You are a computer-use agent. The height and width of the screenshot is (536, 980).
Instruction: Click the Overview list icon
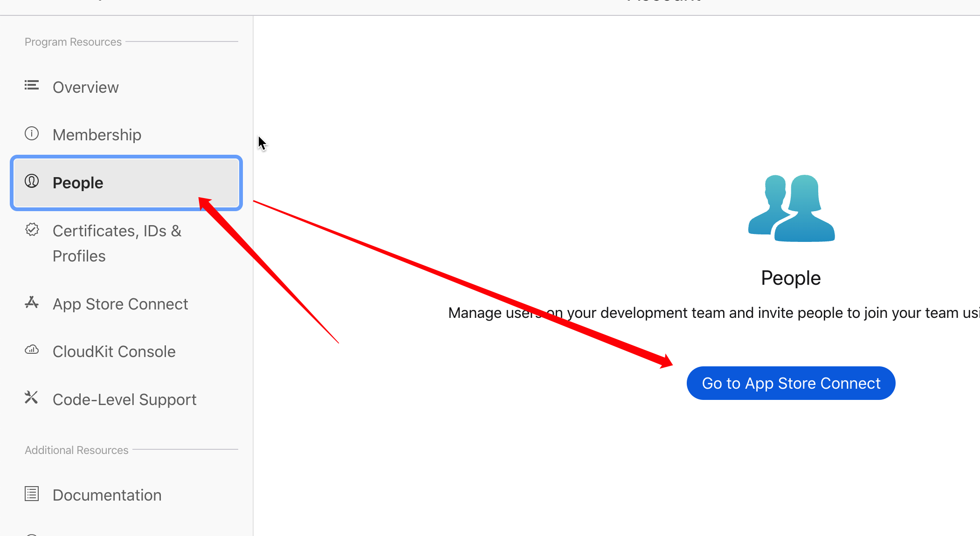click(32, 85)
